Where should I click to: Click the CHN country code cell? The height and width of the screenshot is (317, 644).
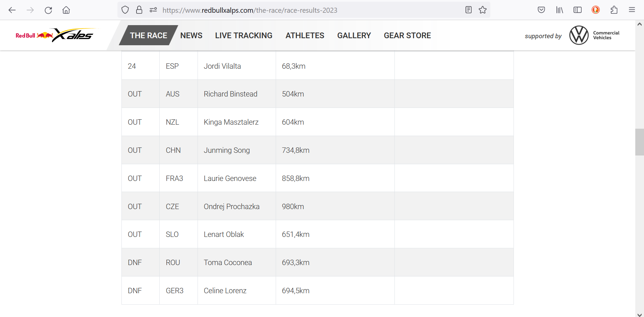click(178, 150)
